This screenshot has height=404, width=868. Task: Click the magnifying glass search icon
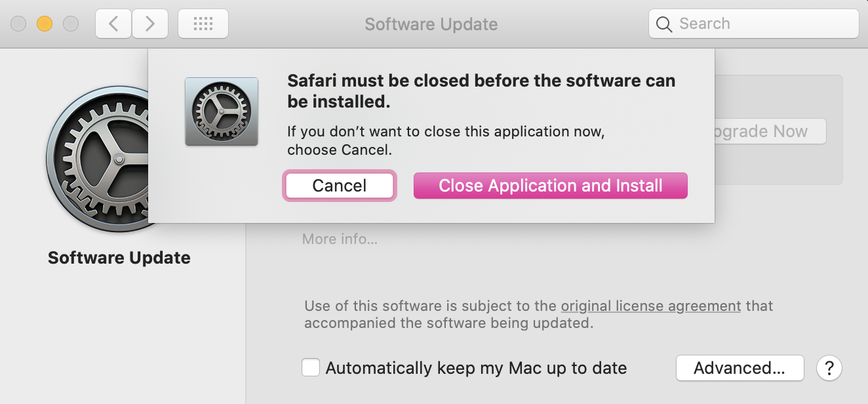(664, 24)
